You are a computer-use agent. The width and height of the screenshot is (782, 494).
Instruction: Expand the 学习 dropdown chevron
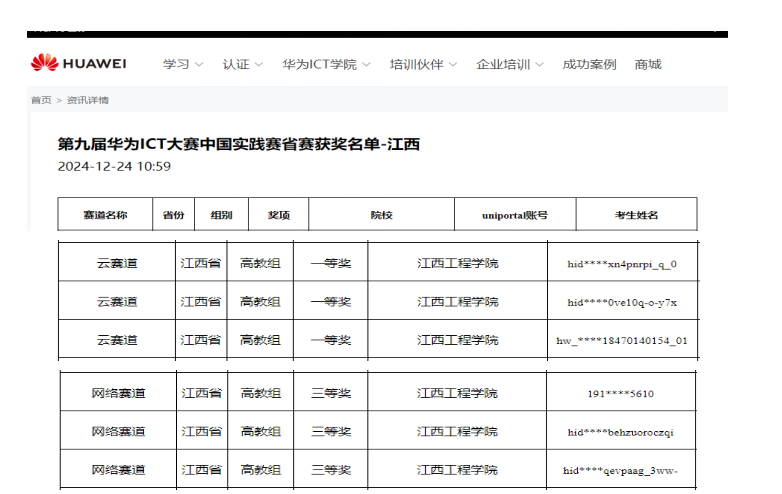(198, 65)
